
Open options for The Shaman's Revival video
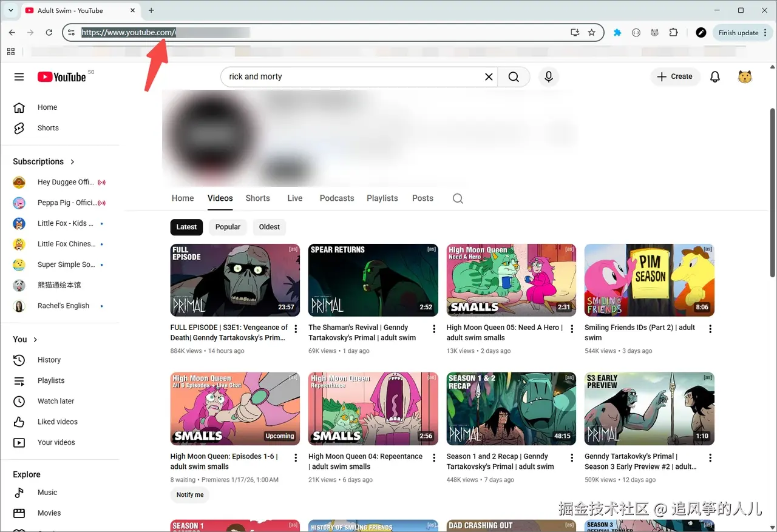pos(434,329)
